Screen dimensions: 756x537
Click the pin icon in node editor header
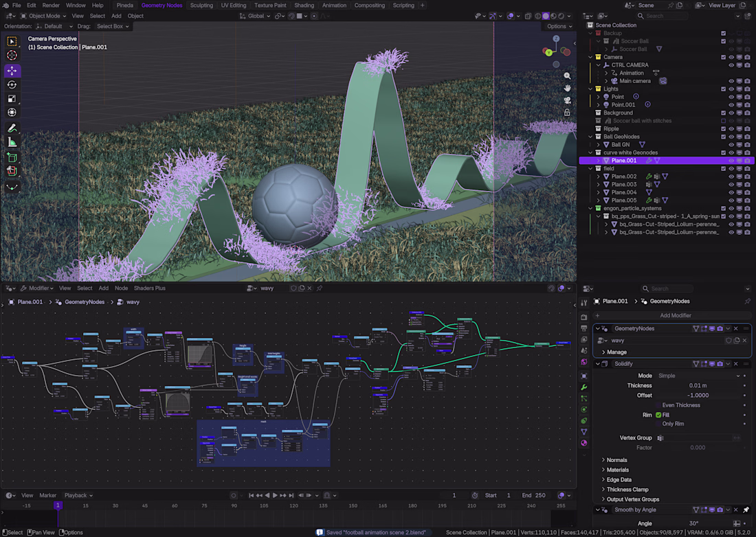pos(320,288)
